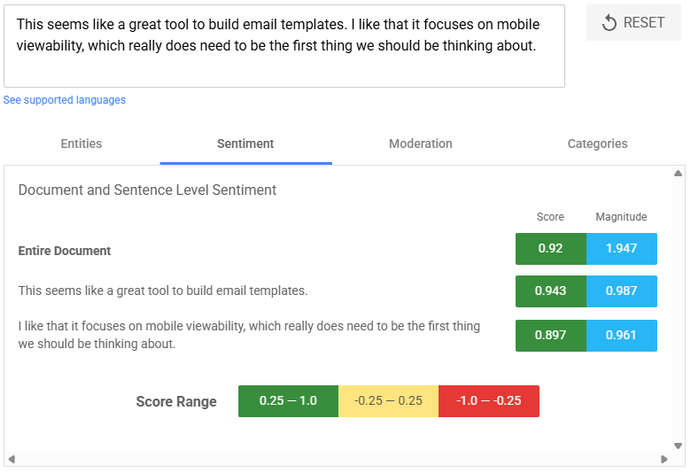Screen dimensions: 700x473
Task: Open the See supported languages link
Action: 64,100
